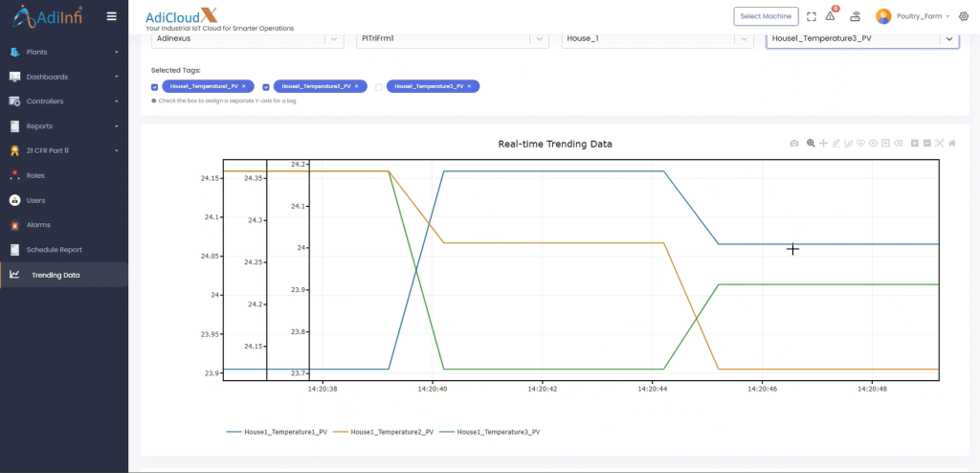
Task: Click the 14:20:40 x-axis tick label
Action: pos(433,389)
